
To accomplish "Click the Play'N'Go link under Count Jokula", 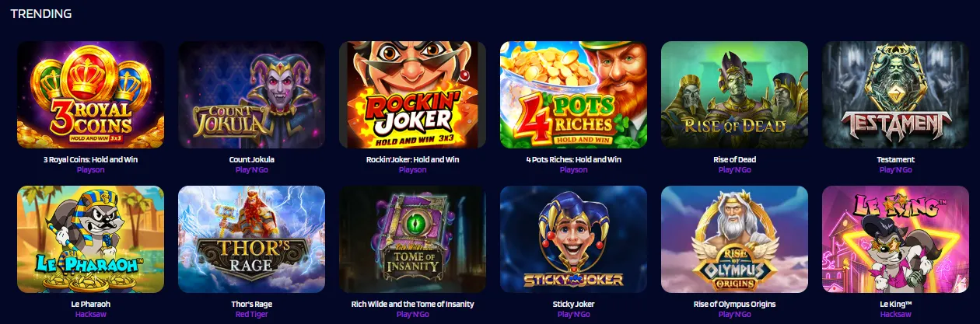I will (251, 169).
